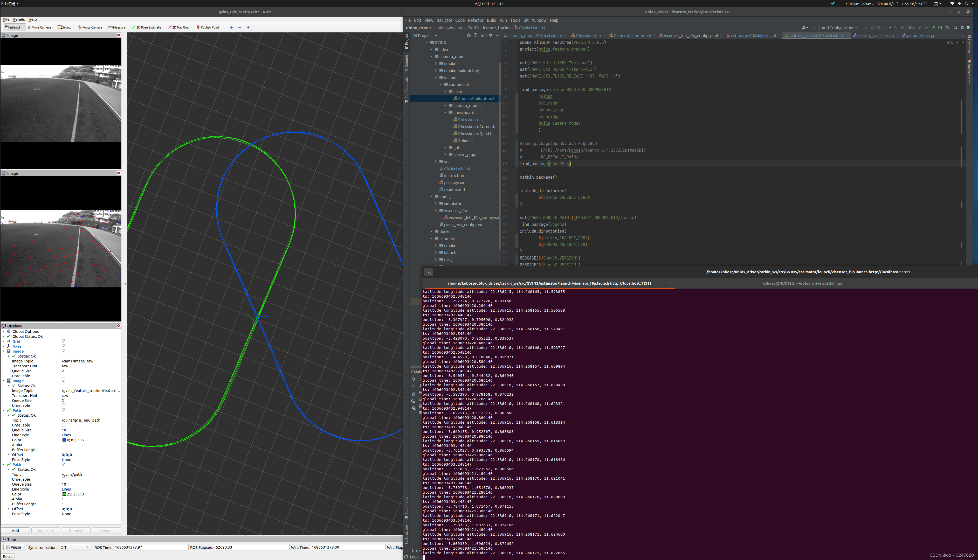The image size is (978, 560).
Task: Select the Measure tool in RViz
Action: click(117, 27)
